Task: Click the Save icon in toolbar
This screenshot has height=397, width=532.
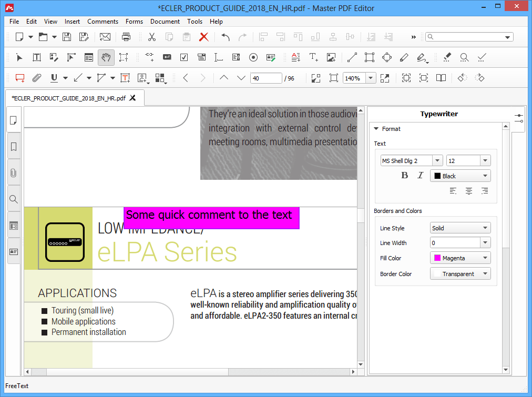Action: (67, 37)
